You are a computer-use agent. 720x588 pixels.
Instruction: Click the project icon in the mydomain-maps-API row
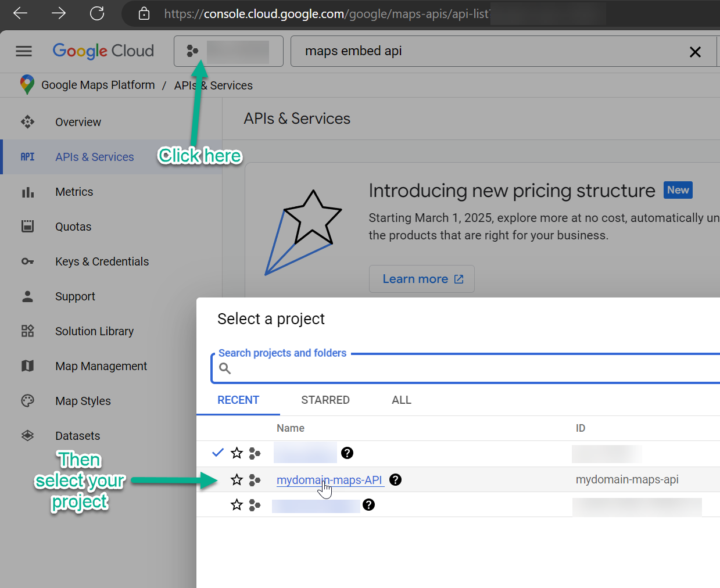(x=255, y=480)
